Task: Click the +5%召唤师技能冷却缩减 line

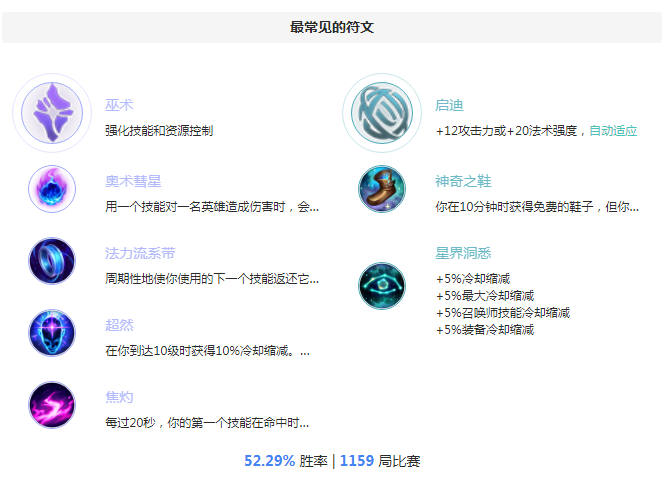Action: point(503,313)
